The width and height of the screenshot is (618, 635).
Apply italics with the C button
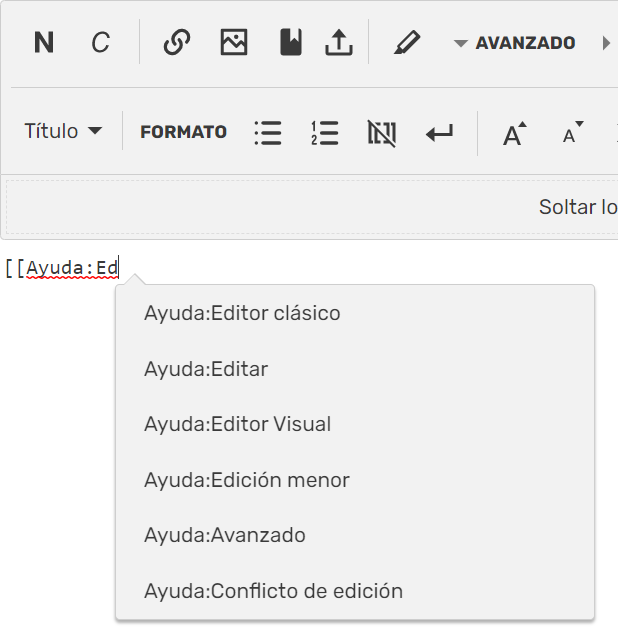pos(100,43)
